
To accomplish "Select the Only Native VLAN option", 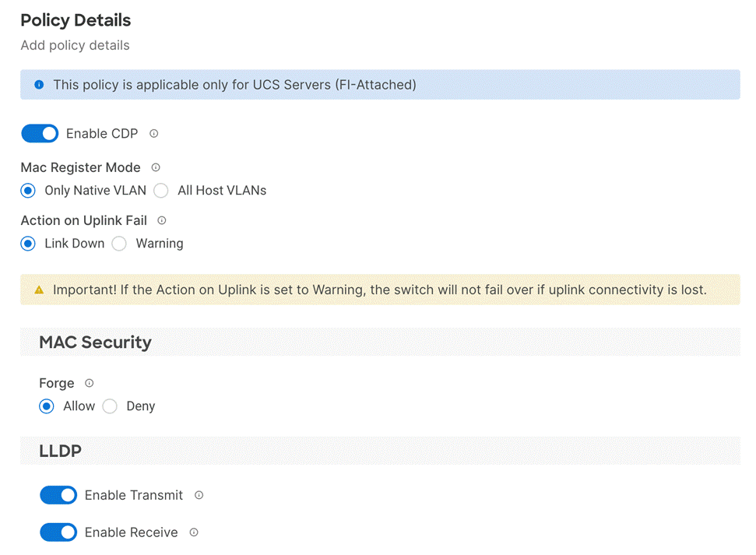I will (x=28, y=191).
